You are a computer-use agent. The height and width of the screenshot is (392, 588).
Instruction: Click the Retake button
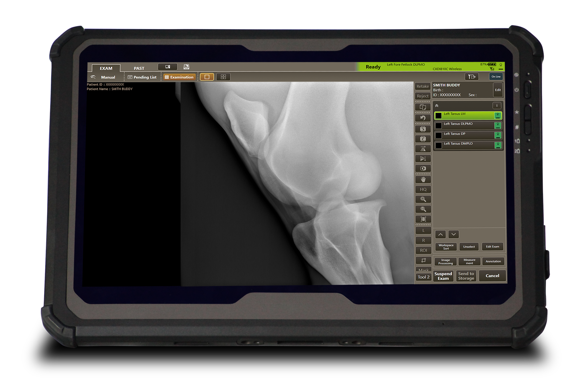[422, 86]
